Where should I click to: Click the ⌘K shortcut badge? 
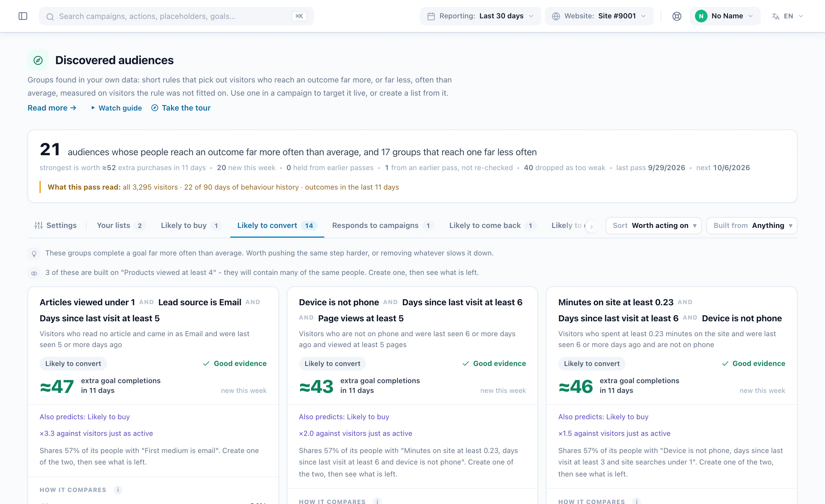click(x=299, y=16)
